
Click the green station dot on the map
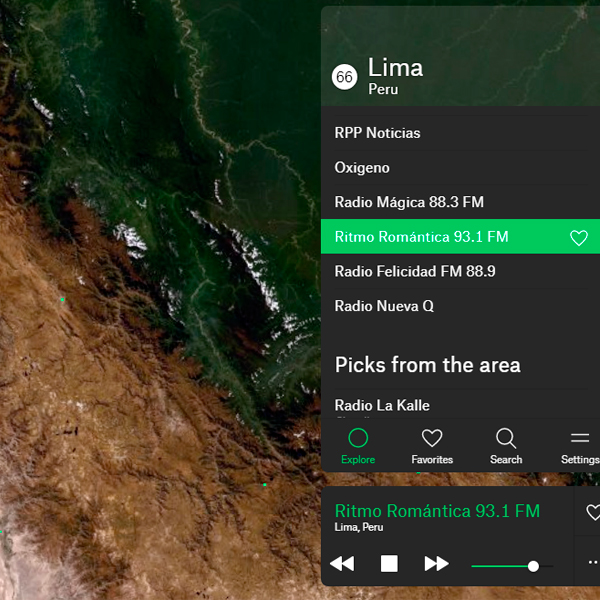click(62, 299)
